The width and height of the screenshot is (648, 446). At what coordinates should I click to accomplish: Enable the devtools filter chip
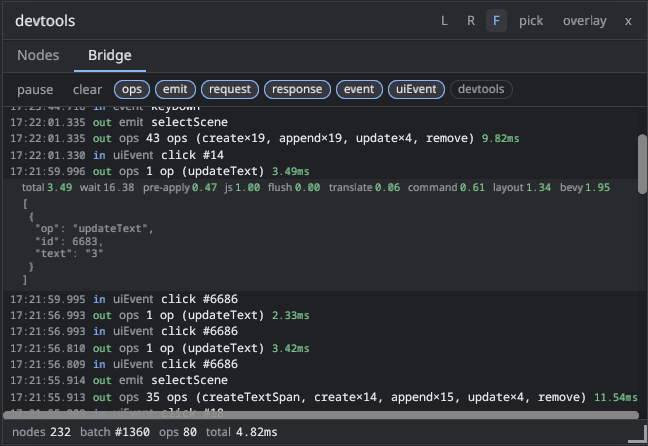(x=481, y=89)
